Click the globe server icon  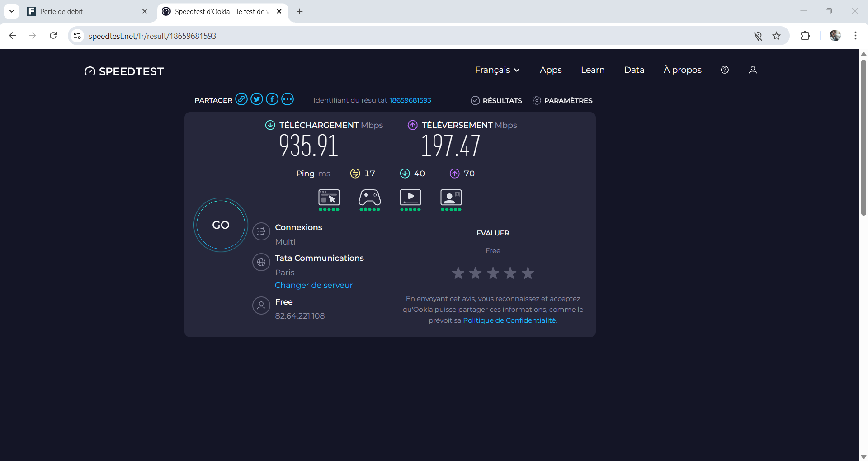coord(261,262)
